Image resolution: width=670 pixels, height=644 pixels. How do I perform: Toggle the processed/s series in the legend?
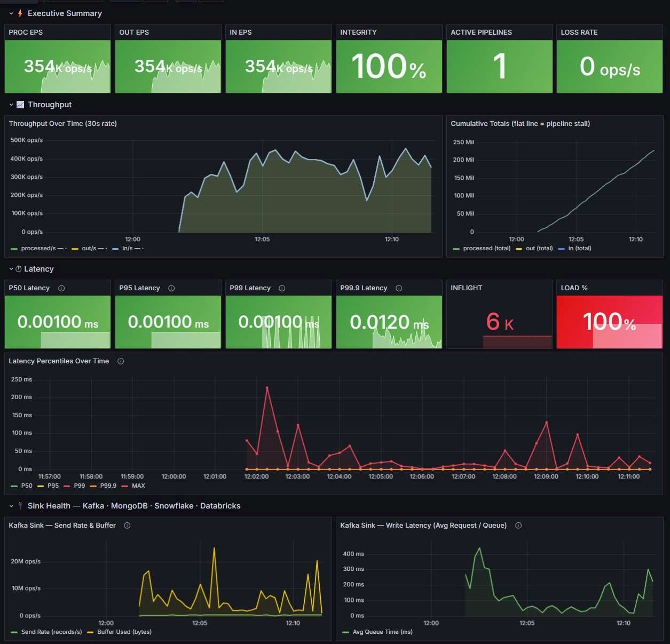(38, 248)
